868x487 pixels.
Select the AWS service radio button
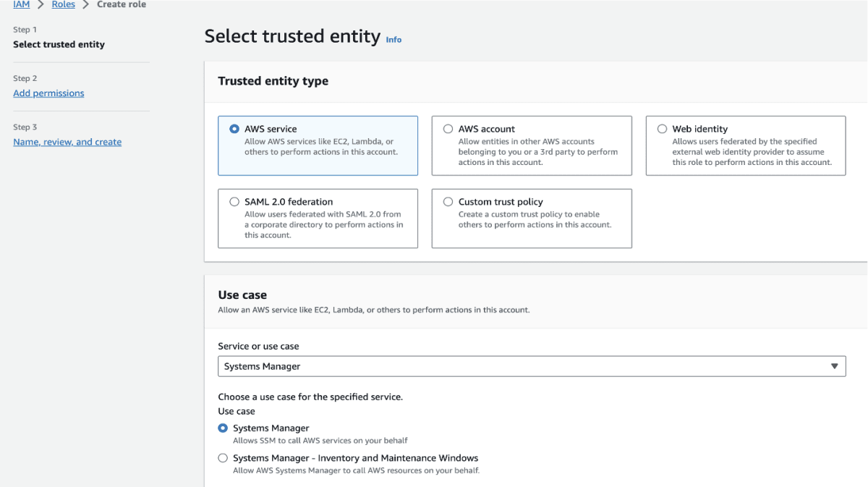234,129
